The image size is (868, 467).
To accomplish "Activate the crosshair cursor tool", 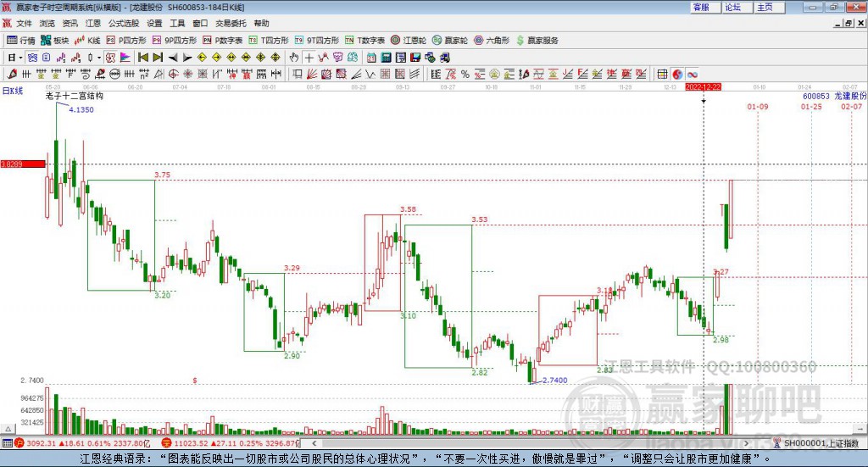I will (309, 58).
